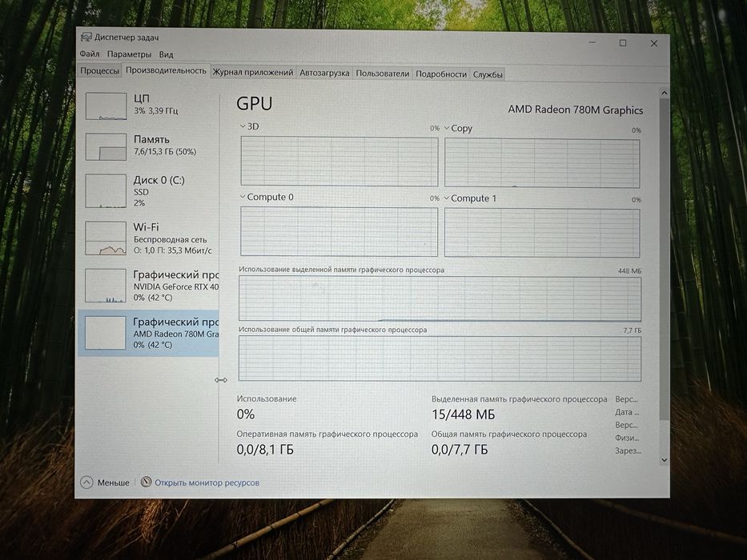Click the dedicated GPU memory usage graph

click(x=440, y=298)
